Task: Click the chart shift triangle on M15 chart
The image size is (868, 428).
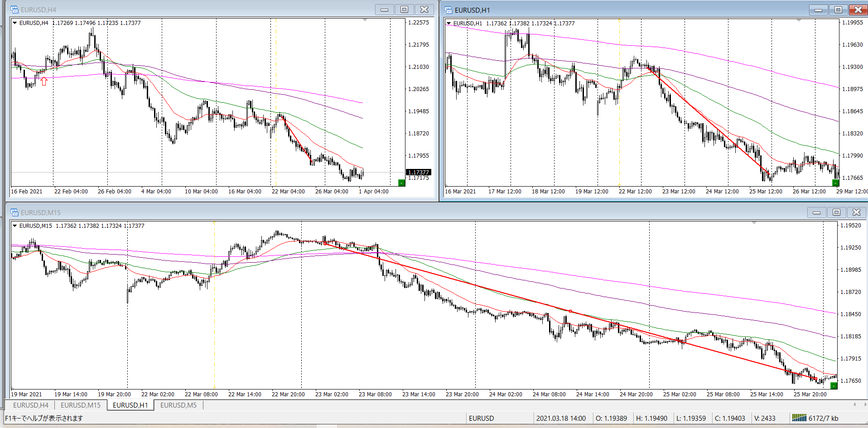Action: (754, 223)
